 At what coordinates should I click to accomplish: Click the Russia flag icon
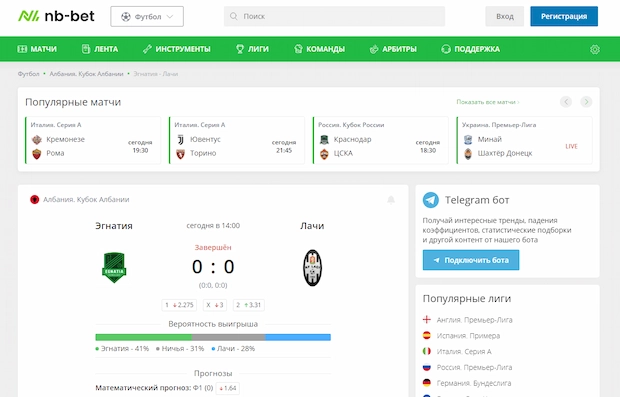427,367
